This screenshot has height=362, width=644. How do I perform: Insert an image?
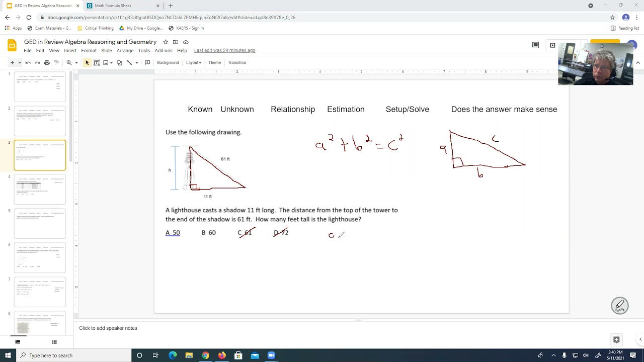[106, 63]
